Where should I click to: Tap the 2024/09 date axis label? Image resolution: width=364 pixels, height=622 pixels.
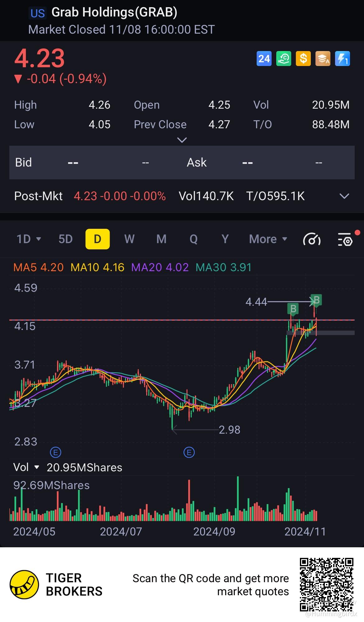pyautogui.click(x=214, y=532)
